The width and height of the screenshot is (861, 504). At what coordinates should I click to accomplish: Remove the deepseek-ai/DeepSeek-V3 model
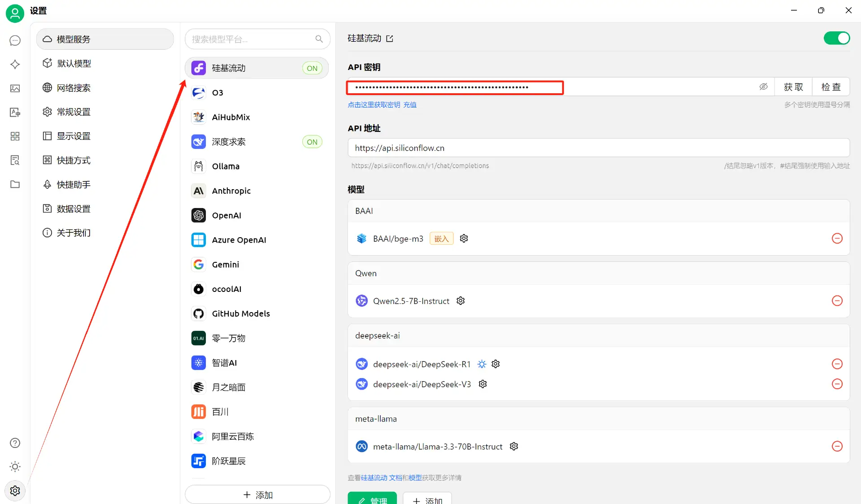point(837,384)
